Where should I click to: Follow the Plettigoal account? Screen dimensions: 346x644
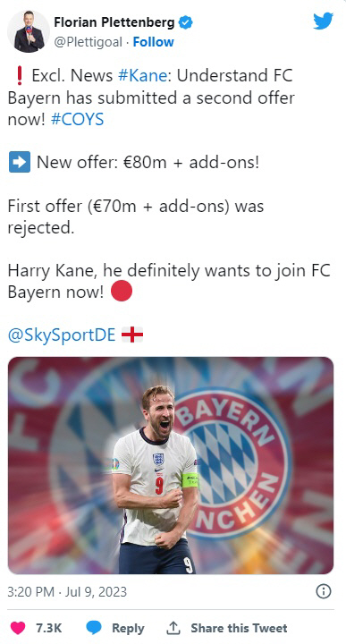tap(154, 42)
